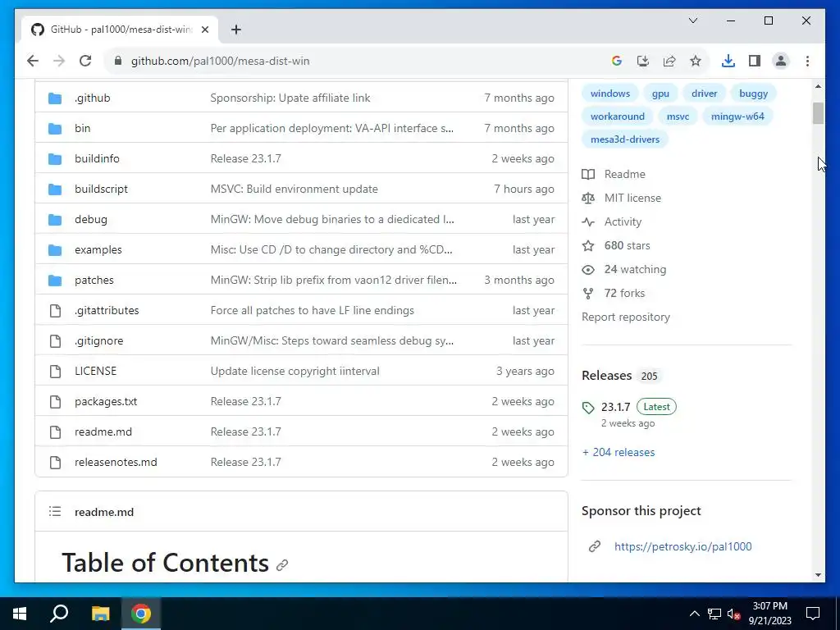Select the gpu topic tag

point(660,94)
